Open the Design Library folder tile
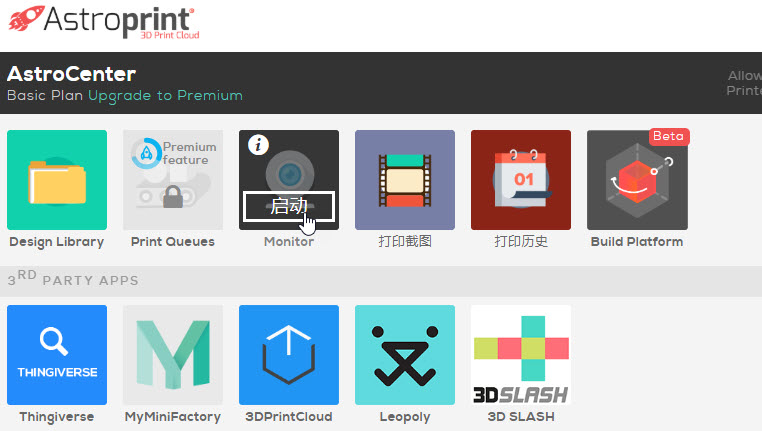The width and height of the screenshot is (762, 431). (x=57, y=180)
